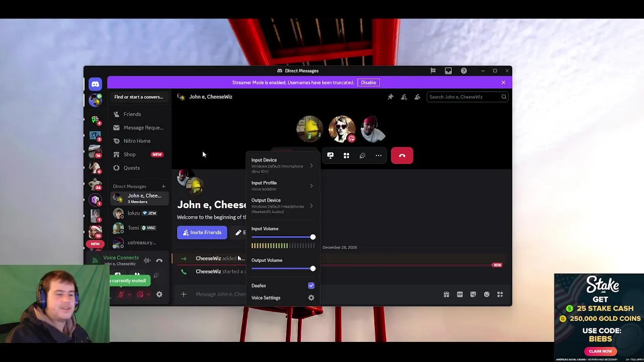
Task: Select the John e, Chee... group DM
Action: tap(139, 199)
